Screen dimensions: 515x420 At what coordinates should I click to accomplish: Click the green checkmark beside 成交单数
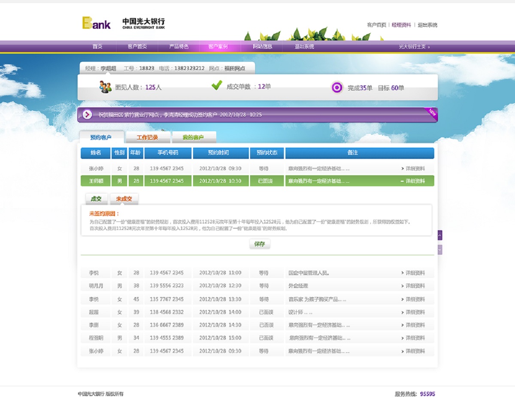(x=217, y=85)
